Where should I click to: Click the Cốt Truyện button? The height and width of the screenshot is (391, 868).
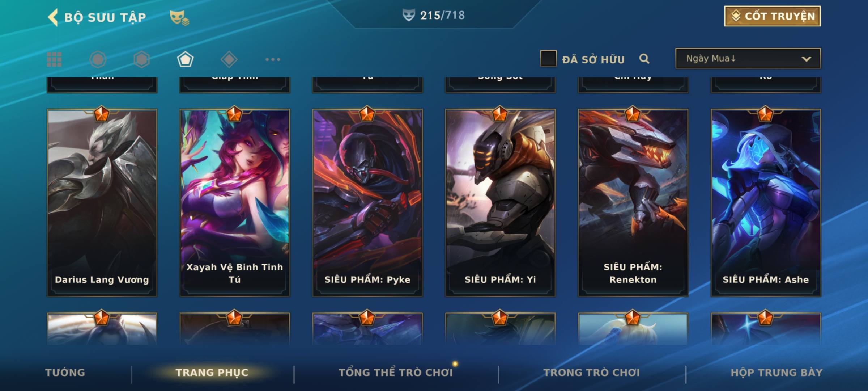(772, 16)
